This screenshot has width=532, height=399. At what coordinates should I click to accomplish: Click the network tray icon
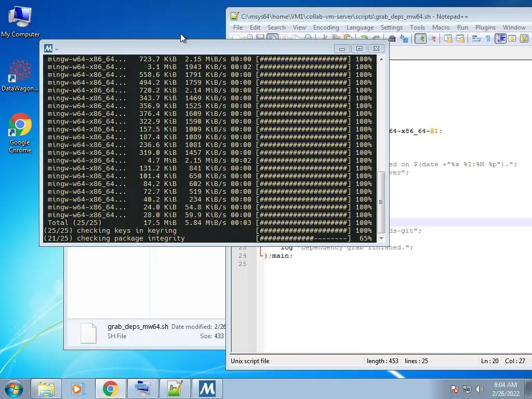click(x=467, y=389)
